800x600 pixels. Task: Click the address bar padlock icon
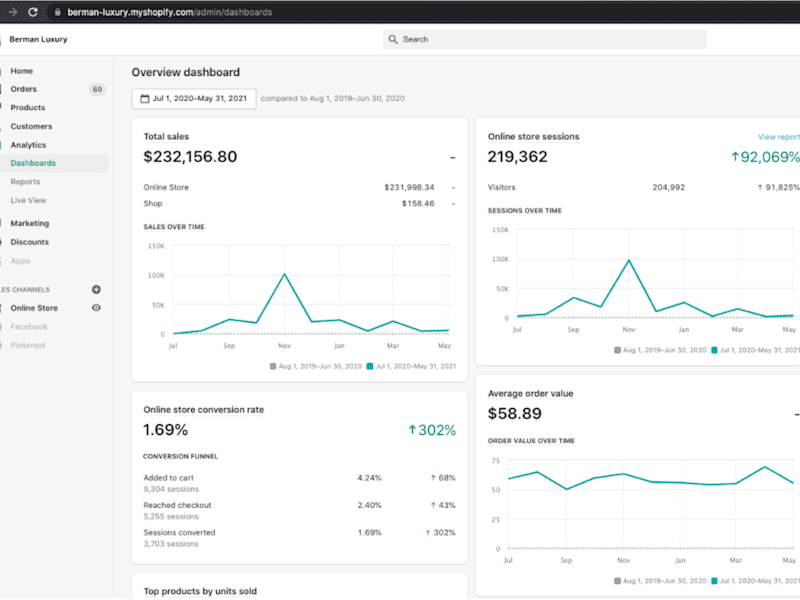click(58, 12)
